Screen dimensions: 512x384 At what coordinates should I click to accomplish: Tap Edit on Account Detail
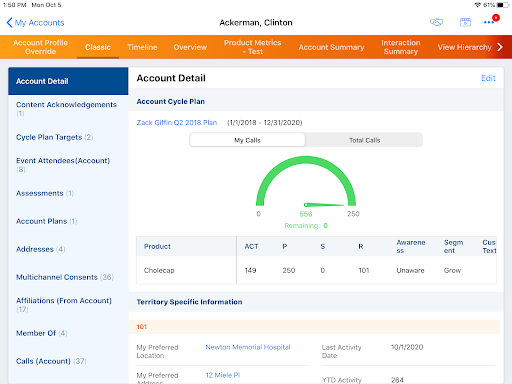coord(488,78)
